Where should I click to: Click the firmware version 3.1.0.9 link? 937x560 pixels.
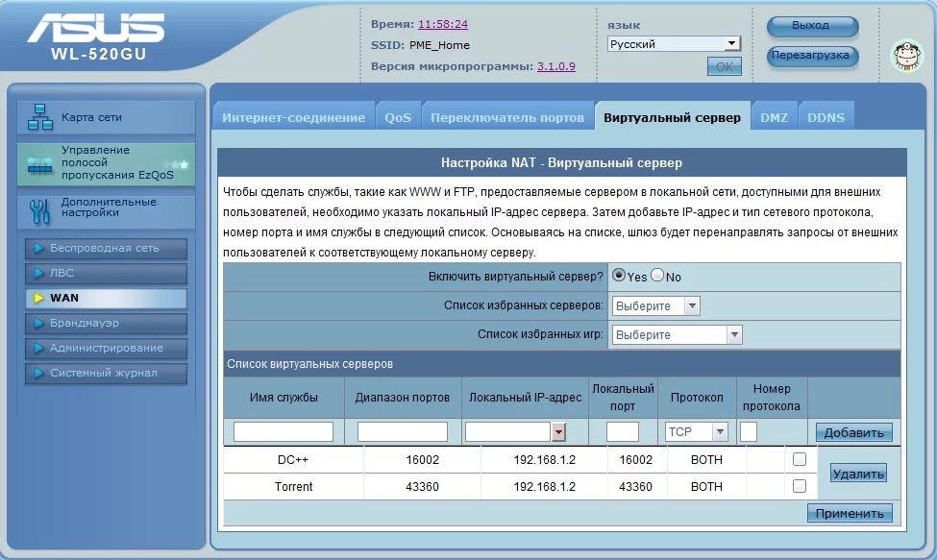click(x=555, y=66)
